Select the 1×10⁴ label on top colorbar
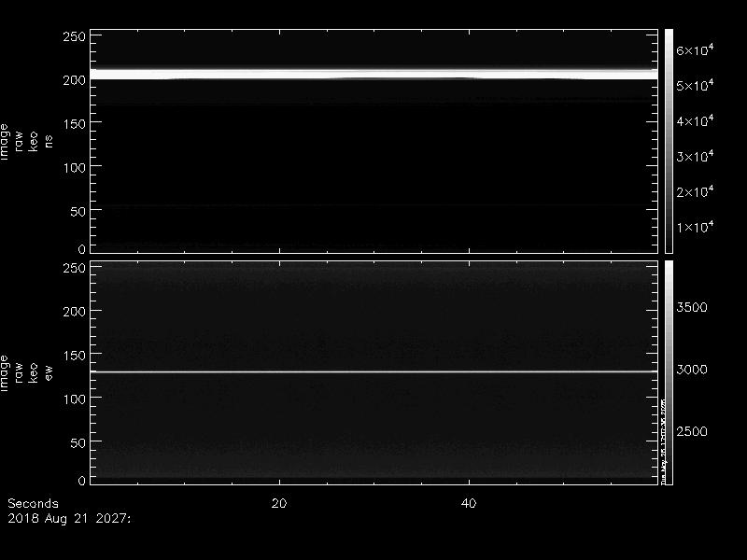 695,227
